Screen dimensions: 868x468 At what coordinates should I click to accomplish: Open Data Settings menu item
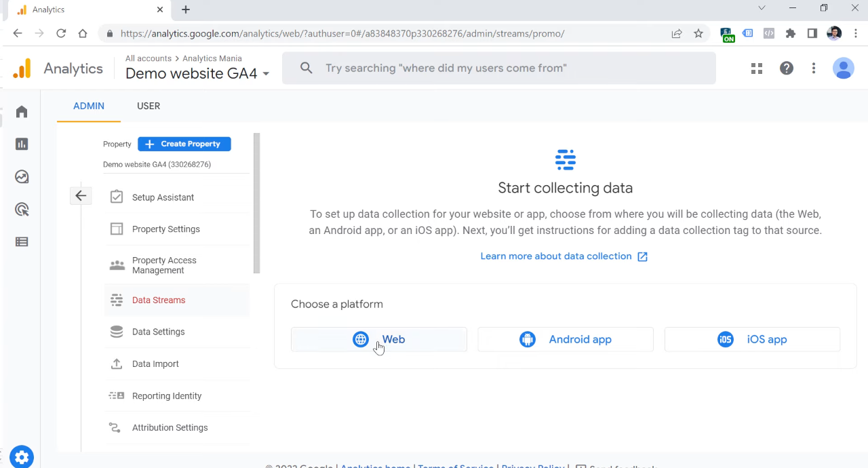pyautogui.click(x=177, y=332)
